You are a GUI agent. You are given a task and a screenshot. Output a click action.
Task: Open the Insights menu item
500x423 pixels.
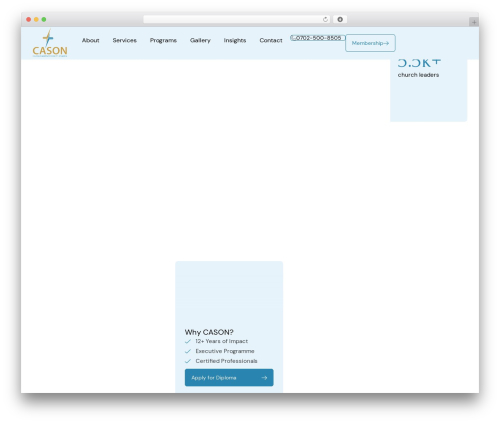[x=235, y=40]
